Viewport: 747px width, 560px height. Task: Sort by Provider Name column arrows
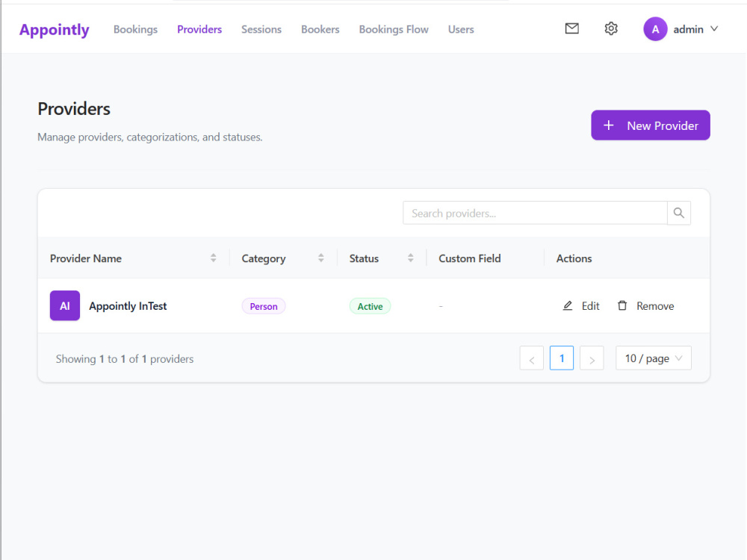pos(214,258)
